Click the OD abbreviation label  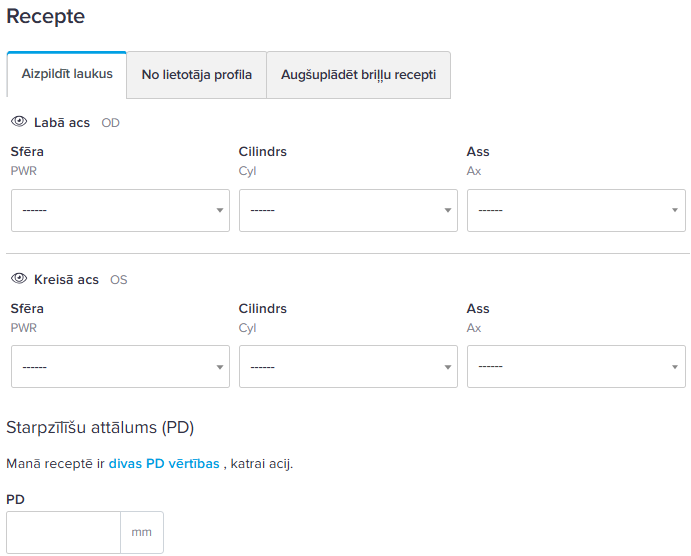tap(111, 123)
